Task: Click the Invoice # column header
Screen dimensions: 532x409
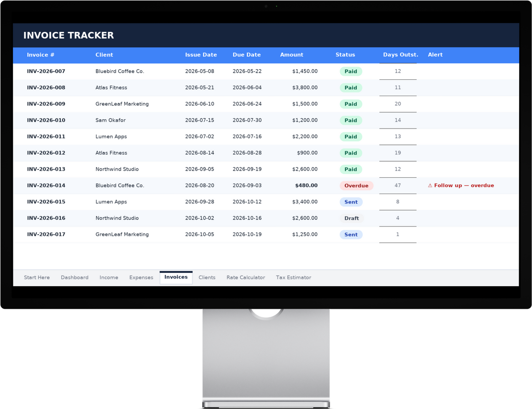Action: pyautogui.click(x=40, y=55)
